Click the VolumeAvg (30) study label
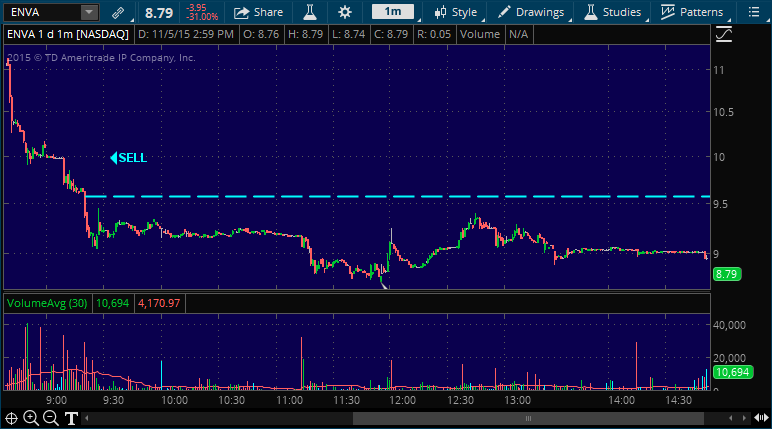The height and width of the screenshot is (429, 772). pos(47,303)
